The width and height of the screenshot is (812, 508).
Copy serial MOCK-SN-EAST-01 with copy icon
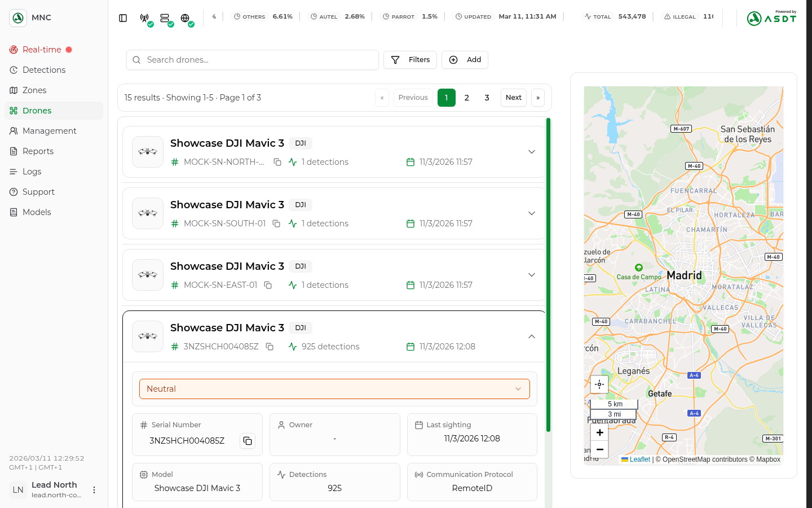pos(268,285)
